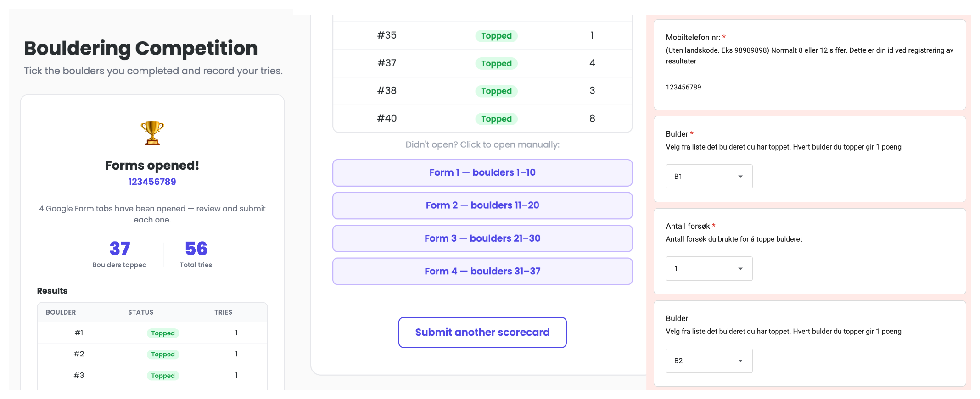The width and height of the screenshot is (980, 399).
Task: Open Form 2 for boulders 11–20
Action: click(x=482, y=205)
